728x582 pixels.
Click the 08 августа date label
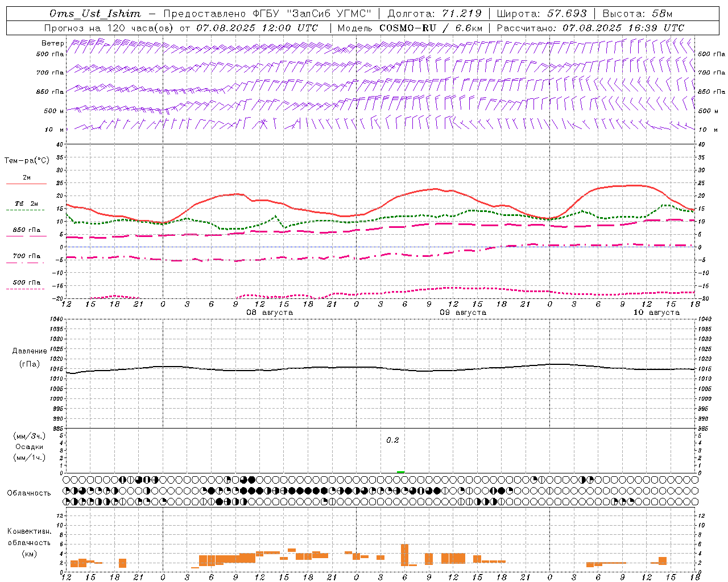click(x=270, y=313)
